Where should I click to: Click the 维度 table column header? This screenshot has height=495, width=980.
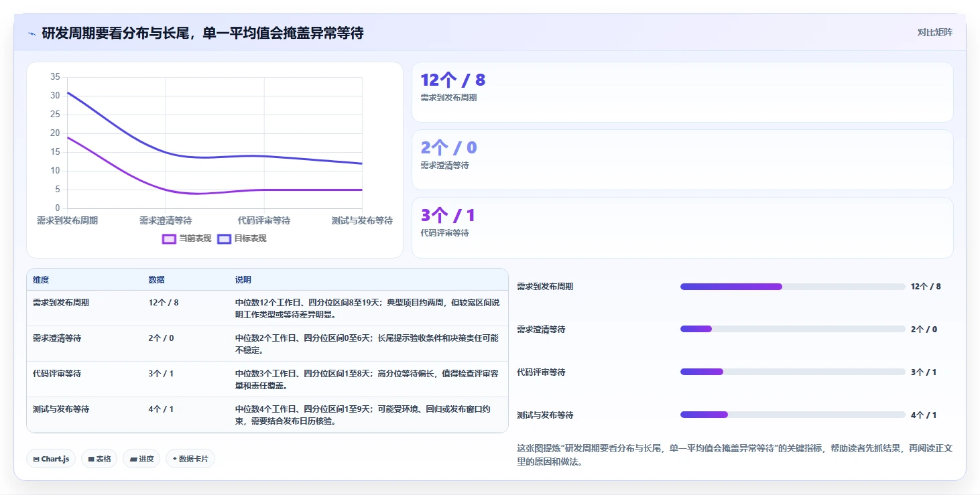41,280
